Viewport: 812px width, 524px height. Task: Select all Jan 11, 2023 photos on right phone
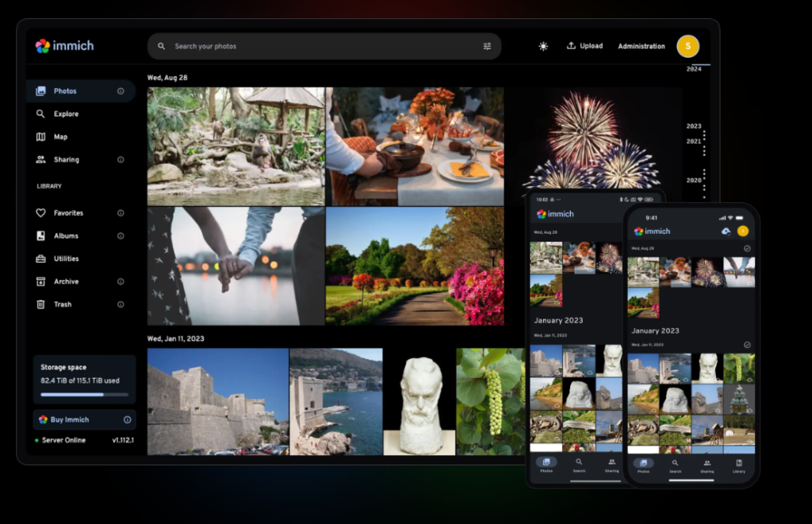pyautogui.click(x=747, y=345)
